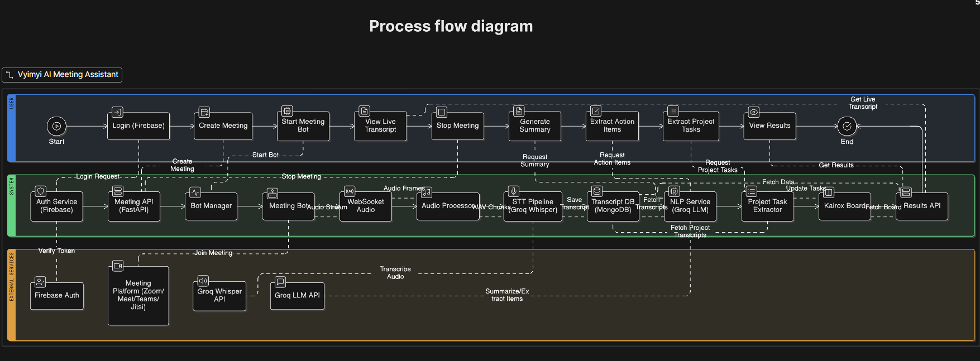Viewport: 980px width, 361px height.
Task: Click the 'Fetch Project Transcripts' edge label
Action: (690, 232)
